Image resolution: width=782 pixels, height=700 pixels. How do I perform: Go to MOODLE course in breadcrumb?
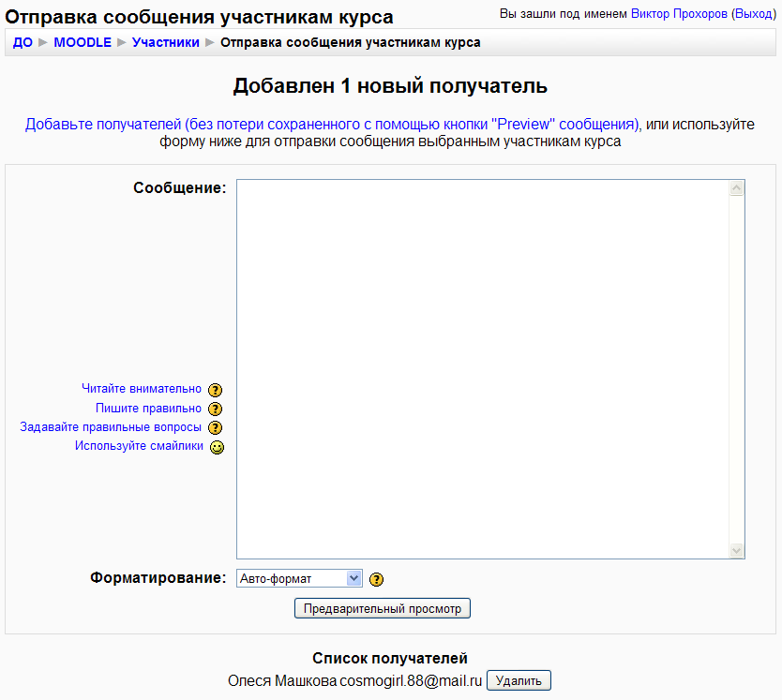(x=83, y=42)
